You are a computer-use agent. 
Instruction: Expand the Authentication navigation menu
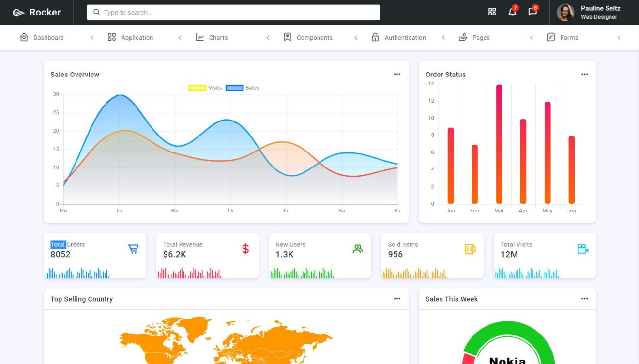(405, 37)
